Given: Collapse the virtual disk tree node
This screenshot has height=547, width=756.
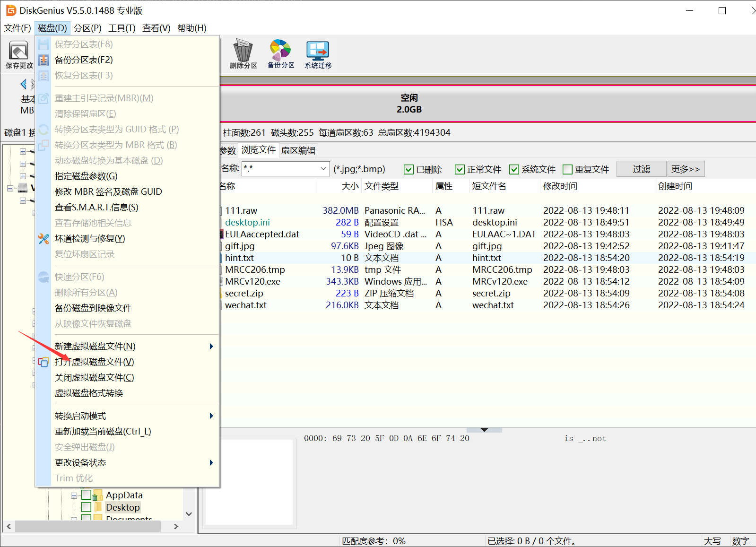Looking at the screenshot, I should 10,188.
